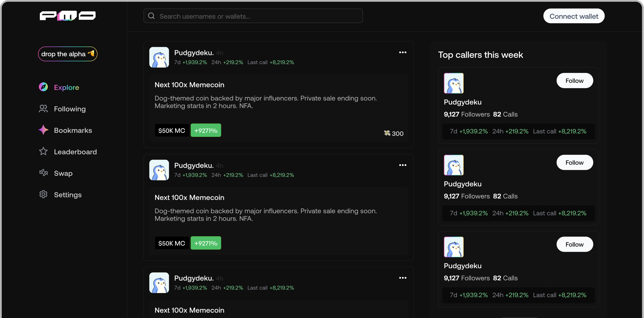The image size is (644, 318).
Task: Click the third post's Pudgydeku avatar
Action: coord(159,283)
